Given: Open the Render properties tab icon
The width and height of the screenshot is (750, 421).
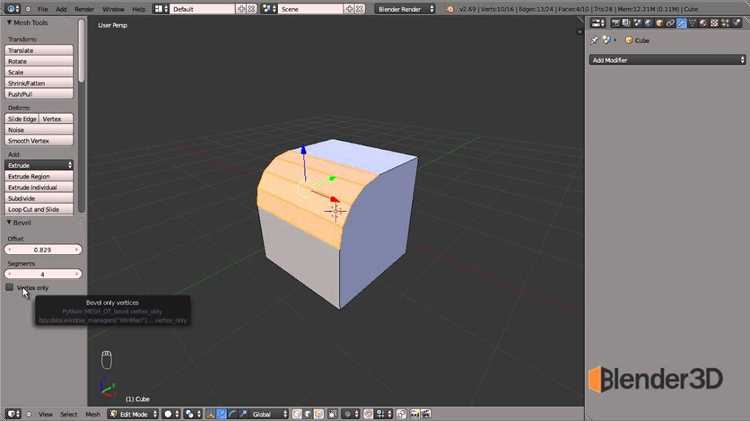Looking at the screenshot, I should [616, 22].
